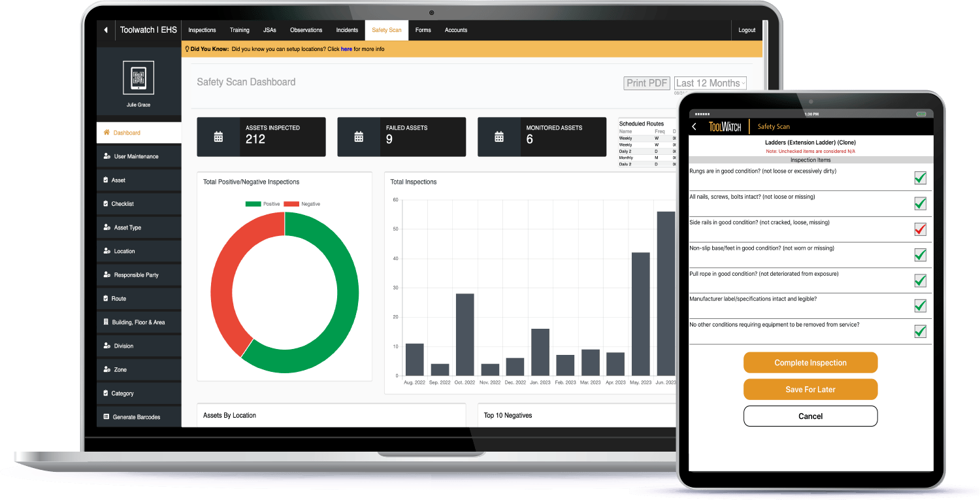Click the Dashboard home icon in sidebar

pyautogui.click(x=106, y=133)
